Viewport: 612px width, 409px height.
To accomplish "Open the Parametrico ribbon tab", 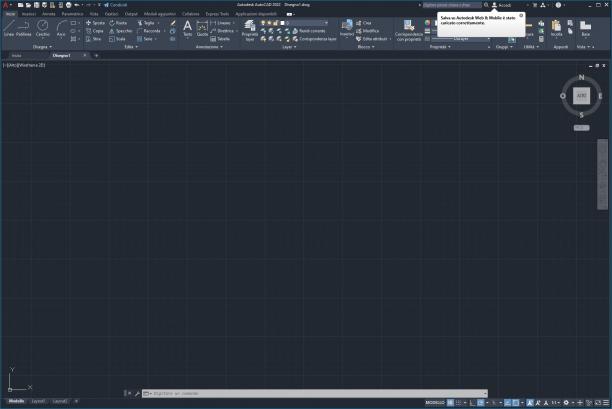I will 73,14.
